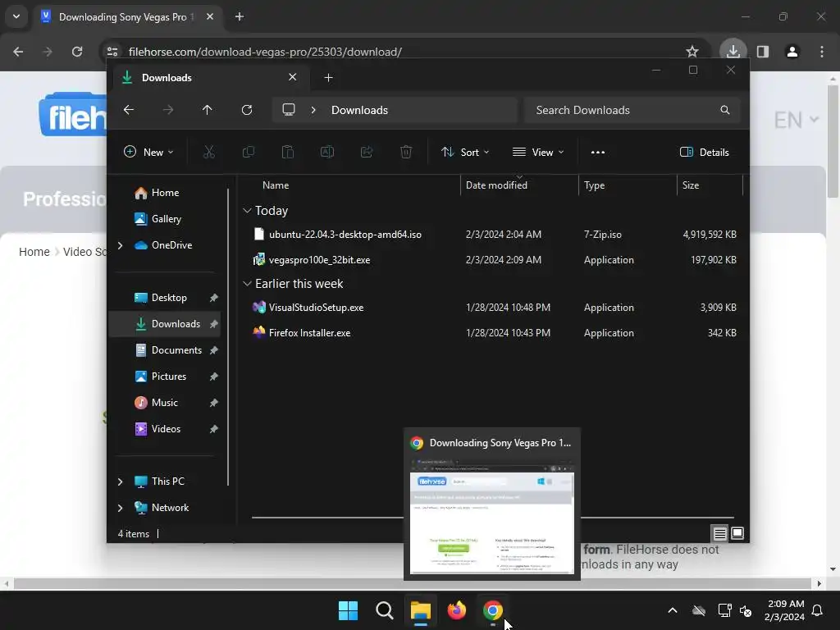This screenshot has width=840, height=630.
Task: Click the search magnifier in Search Downloads
Action: click(x=725, y=110)
